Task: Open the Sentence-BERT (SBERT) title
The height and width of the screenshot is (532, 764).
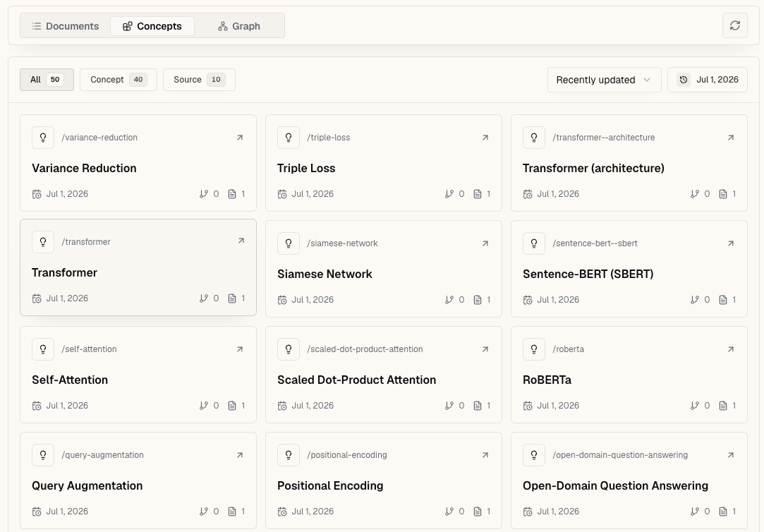Action: coord(588,274)
